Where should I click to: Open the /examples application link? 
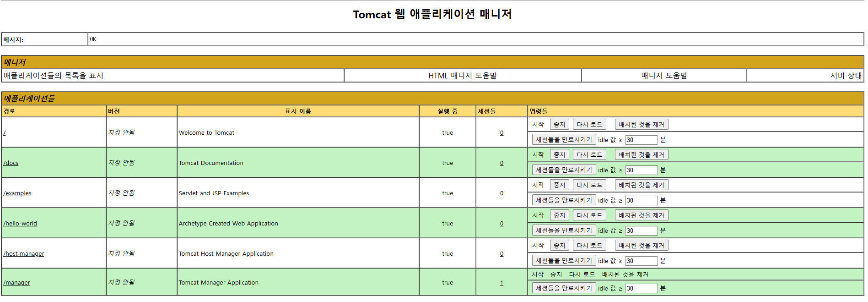(17, 193)
